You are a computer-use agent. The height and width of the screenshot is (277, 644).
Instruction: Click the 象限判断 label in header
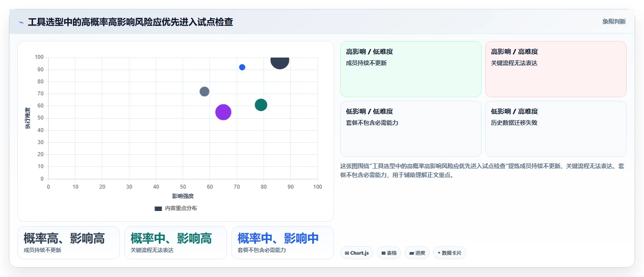(614, 21)
